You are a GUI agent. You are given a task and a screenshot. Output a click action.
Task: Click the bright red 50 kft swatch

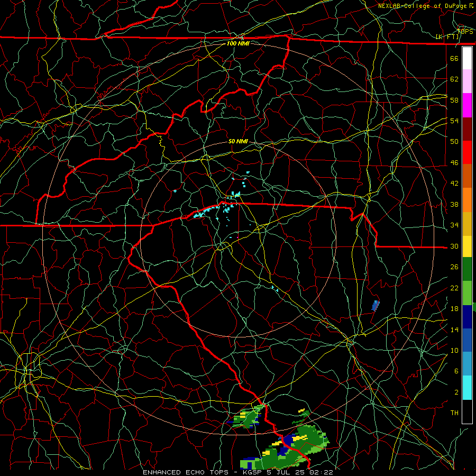pyautogui.click(x=467, y=152)
